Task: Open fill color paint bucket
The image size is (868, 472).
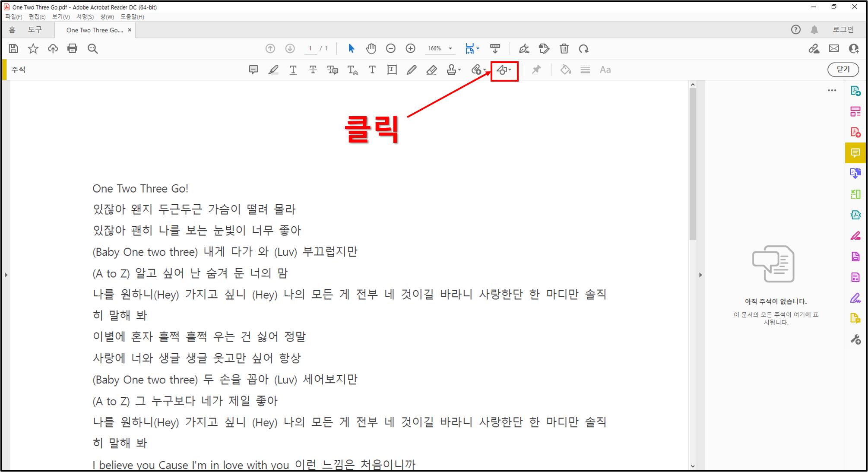Action: 565,70
